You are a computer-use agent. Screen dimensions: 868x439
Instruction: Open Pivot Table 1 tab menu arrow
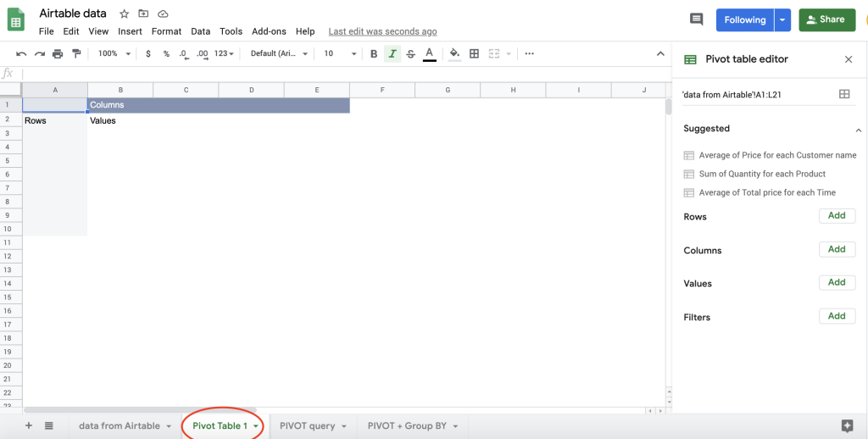255,426
